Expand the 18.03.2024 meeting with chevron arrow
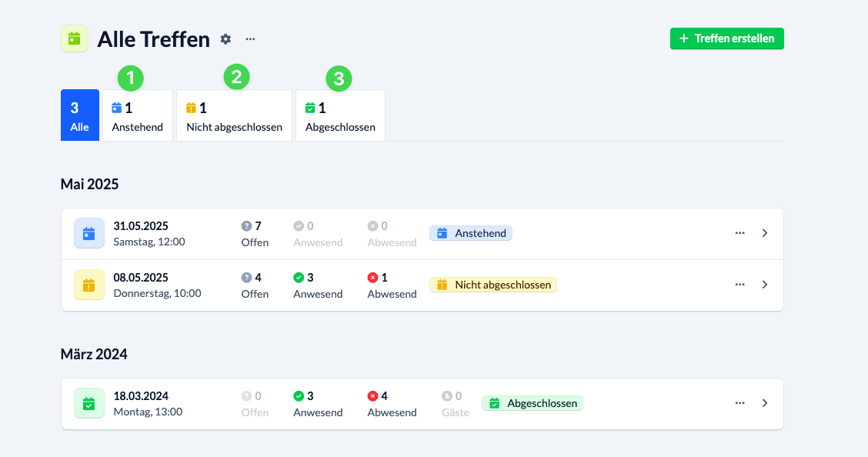 (x=764, y=403)
